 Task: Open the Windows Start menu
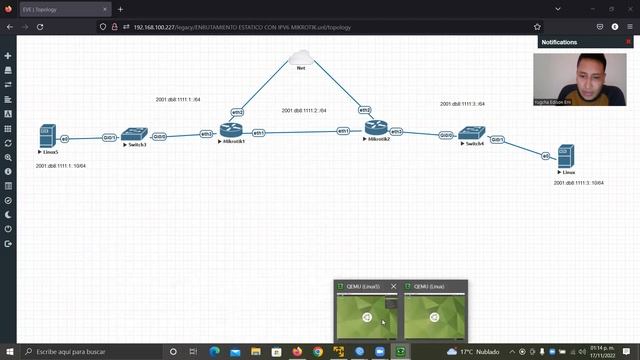point(9,351)
